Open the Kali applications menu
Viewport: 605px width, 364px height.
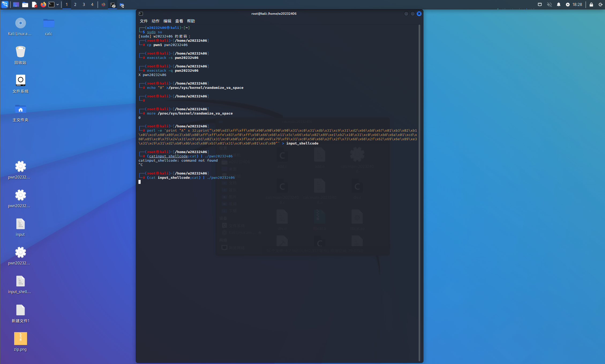click(5, 4)
